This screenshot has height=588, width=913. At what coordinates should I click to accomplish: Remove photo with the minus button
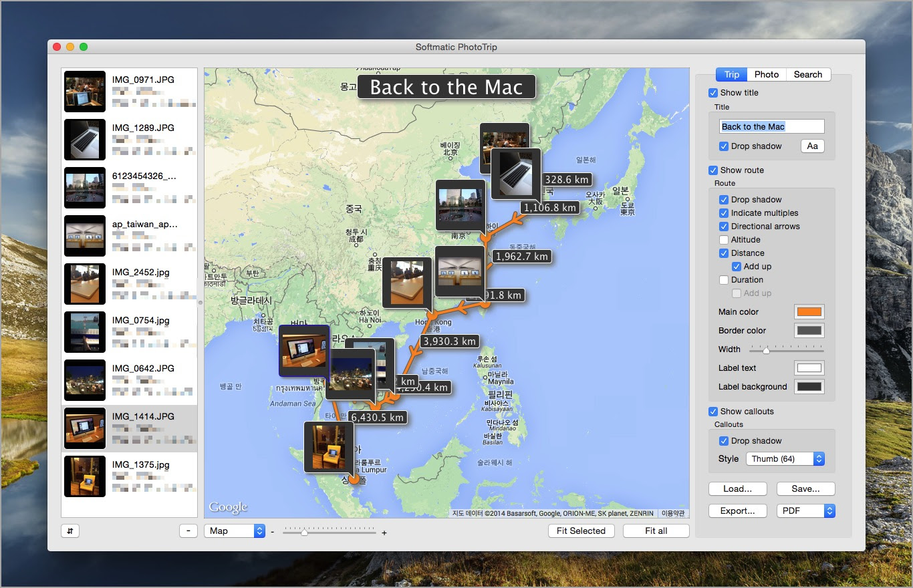click(188, 531)
